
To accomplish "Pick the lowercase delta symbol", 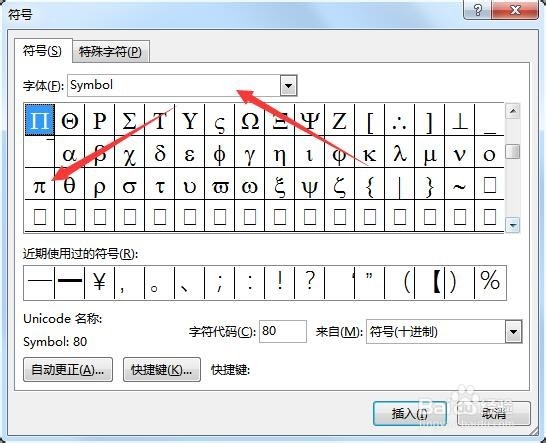I will pyautogui.click(x=159, y=152).
